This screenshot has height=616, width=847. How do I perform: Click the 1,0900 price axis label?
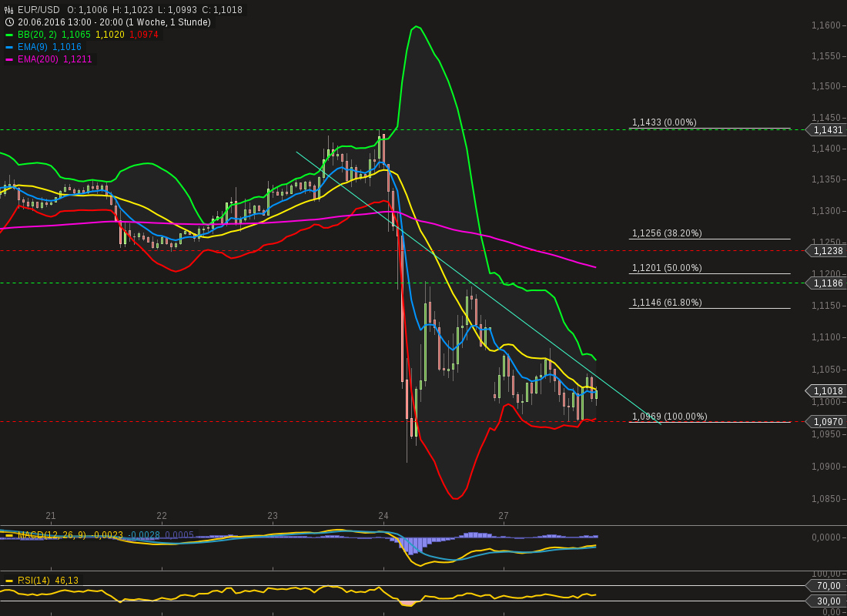point(826,467)
